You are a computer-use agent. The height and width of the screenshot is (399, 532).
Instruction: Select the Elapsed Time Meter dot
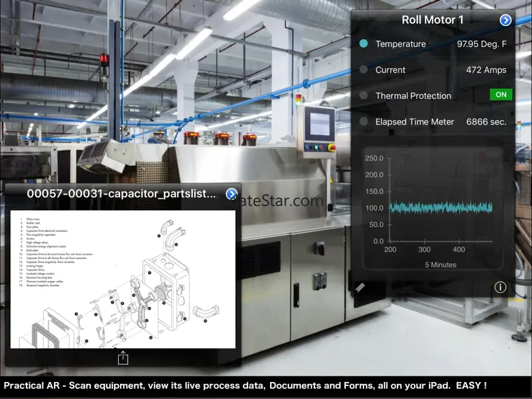click(x=364, y=121)
